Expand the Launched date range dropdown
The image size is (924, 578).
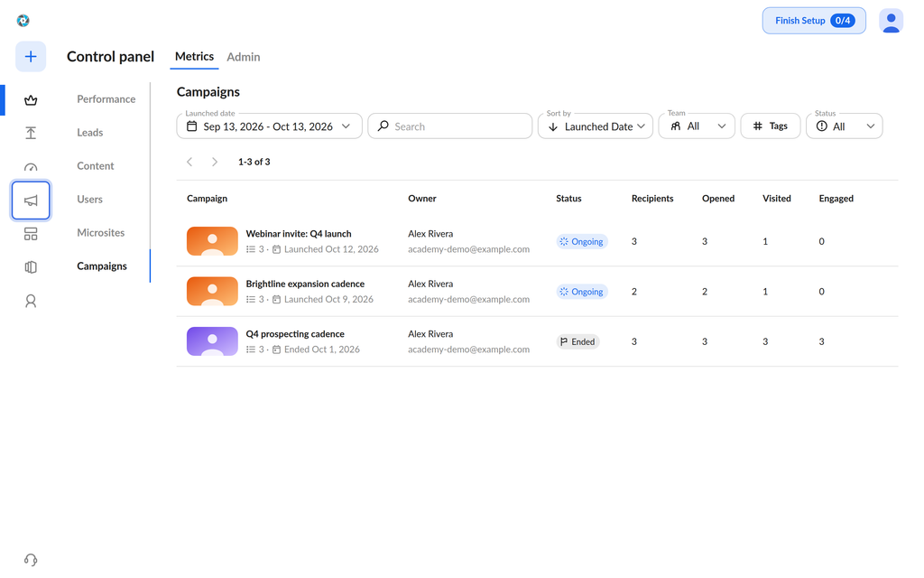tap(269, 126)
